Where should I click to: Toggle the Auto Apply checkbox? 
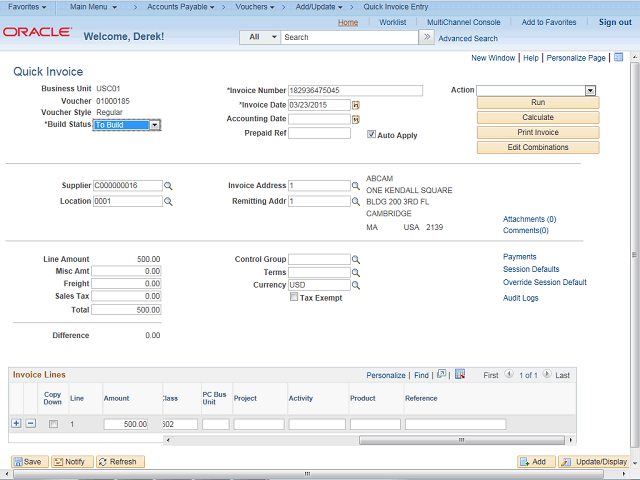(x=372, y=134)
